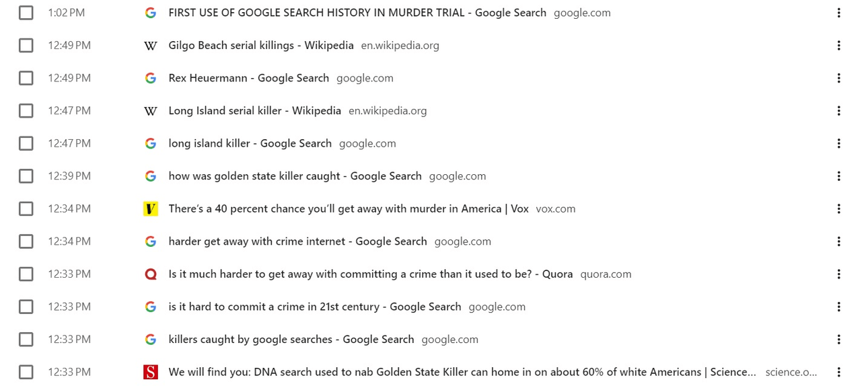Viewport: 868px width, 386px height.
Task: Open 'harder get away with crime internet' search entry
Action: coord(297,241)
